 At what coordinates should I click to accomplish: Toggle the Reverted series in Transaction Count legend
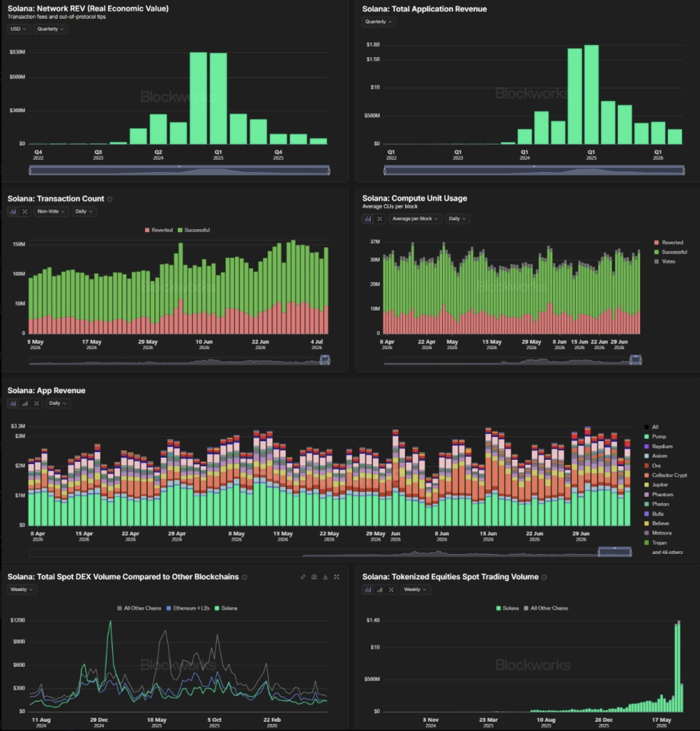159,231
